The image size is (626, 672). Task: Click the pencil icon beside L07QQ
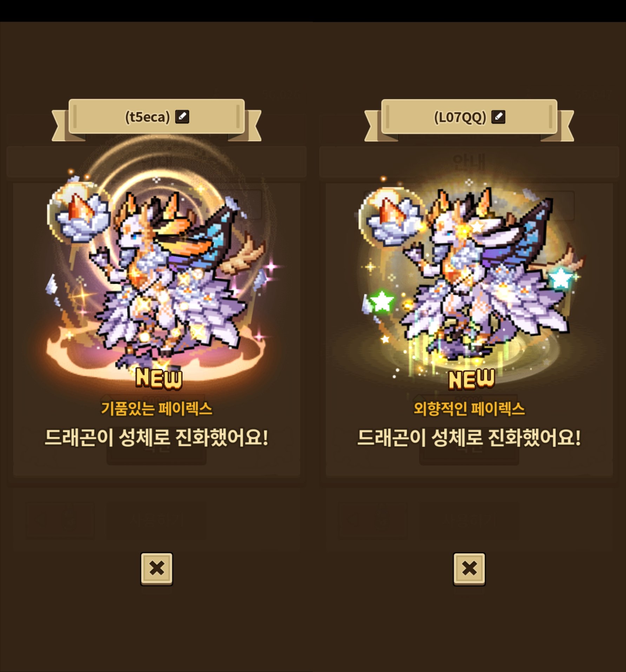[498, 117]
